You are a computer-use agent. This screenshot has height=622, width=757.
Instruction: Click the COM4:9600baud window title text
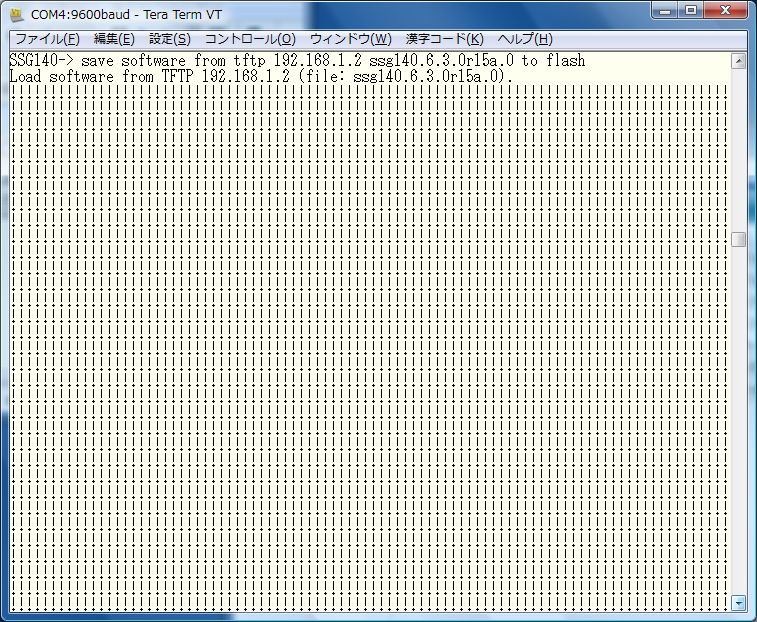click(126, 14)
